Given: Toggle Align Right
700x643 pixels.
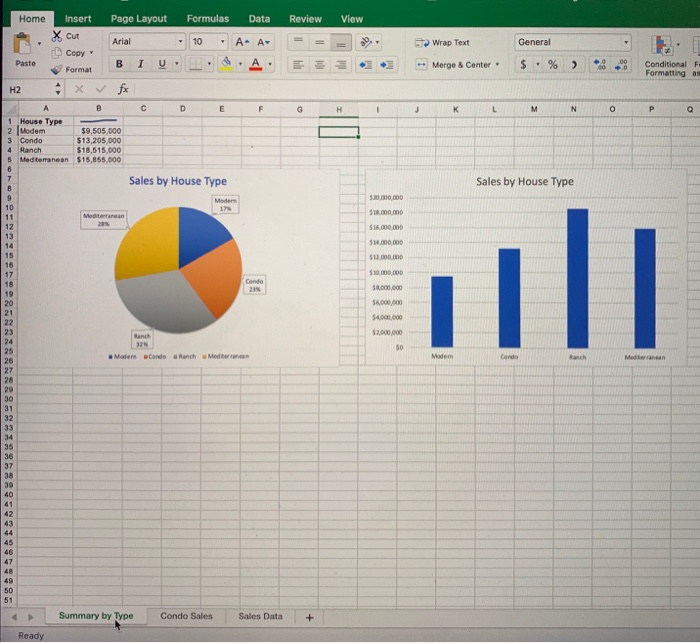Looking at the screenshot, I should pyautogui.click(x=341, y=65).
